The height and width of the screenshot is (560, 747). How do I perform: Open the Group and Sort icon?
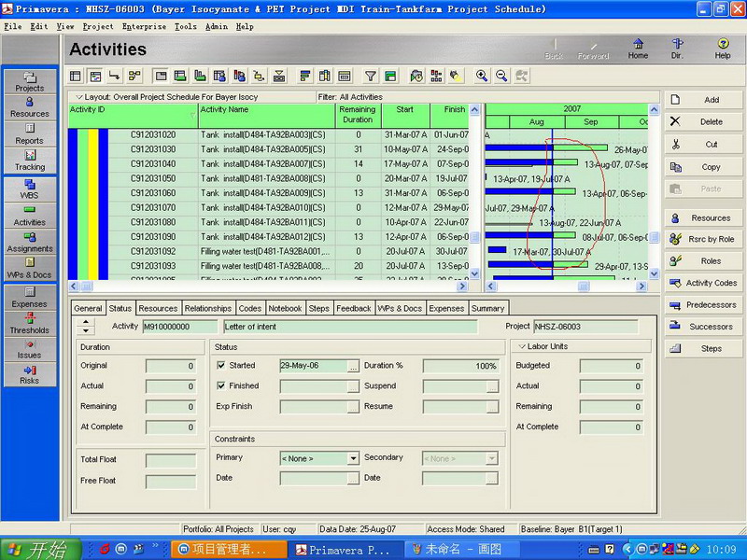390,77
